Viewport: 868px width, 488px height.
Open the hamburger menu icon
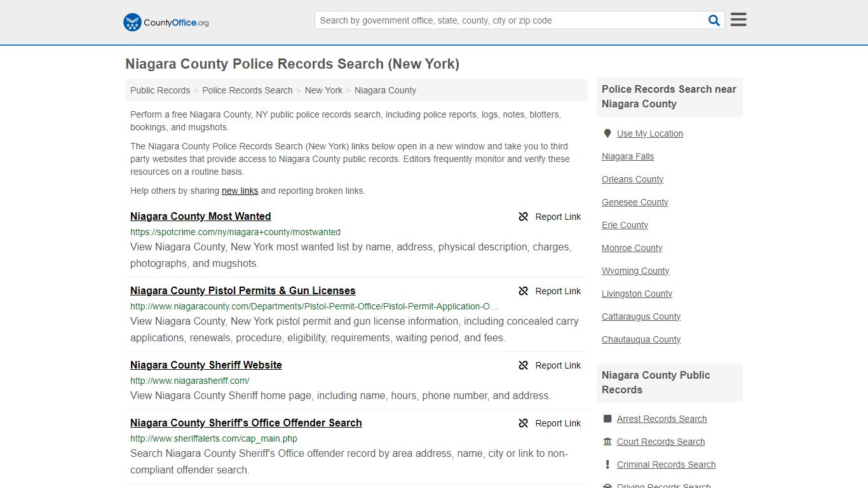click(x=738, y=20)
